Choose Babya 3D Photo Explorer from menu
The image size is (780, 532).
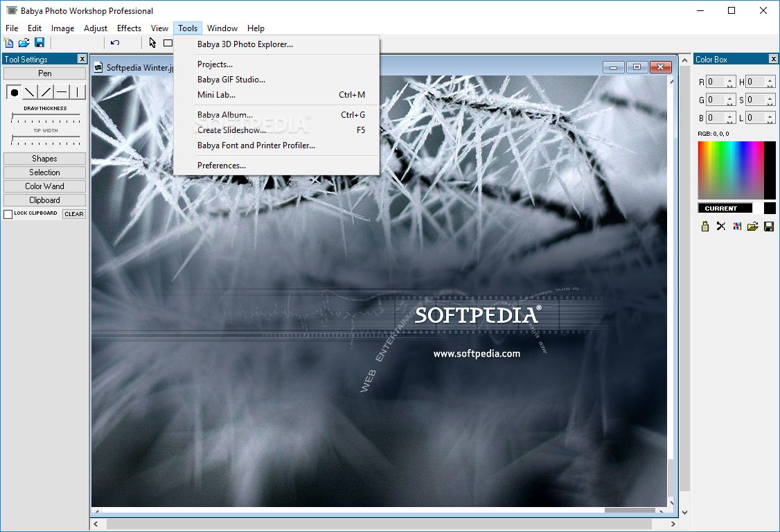pyautogui.click(x=276, y=44)
